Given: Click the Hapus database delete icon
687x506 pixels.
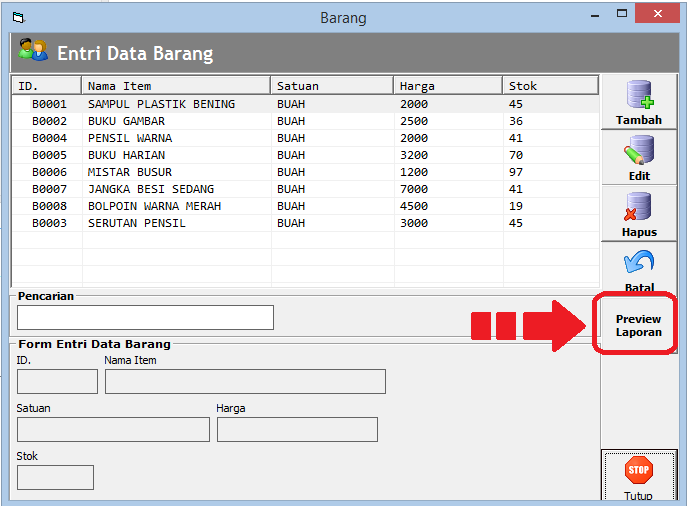Looking at the screenshot, I should pos(638,206).
